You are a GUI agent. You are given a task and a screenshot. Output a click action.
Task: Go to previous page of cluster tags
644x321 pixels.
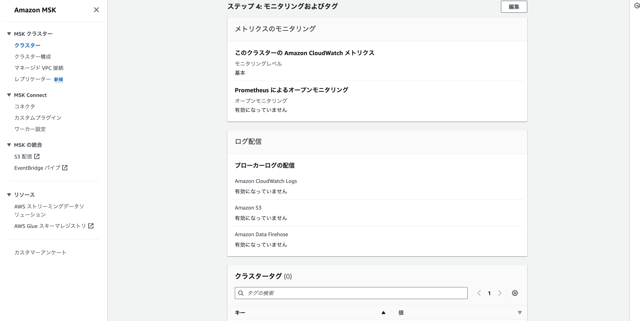(479, 293)
